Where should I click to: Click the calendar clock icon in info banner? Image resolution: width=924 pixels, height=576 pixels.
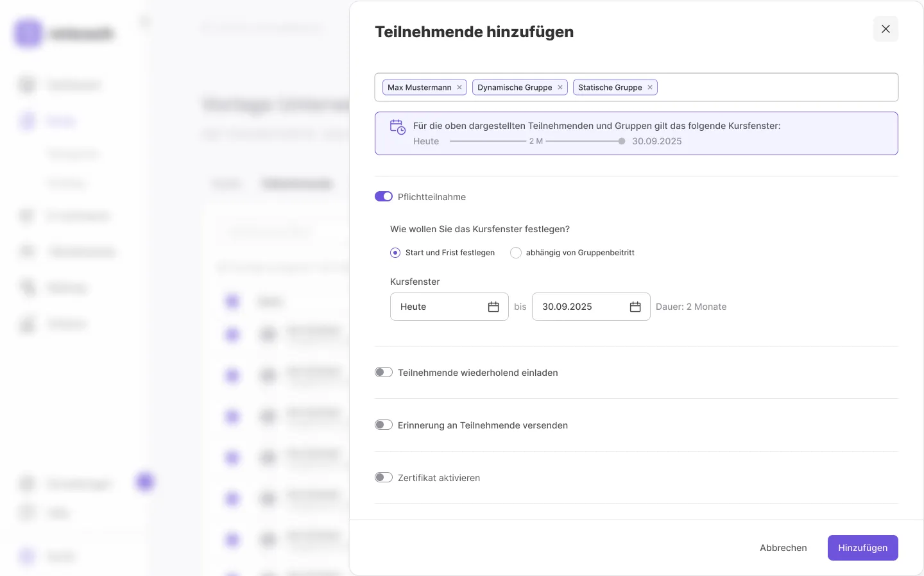(398, 127)
